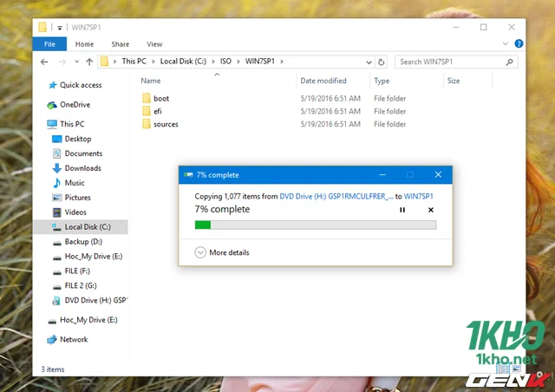Click the Back navigation arrow
The height and width of the screenshot is (392, 555).
44,62
